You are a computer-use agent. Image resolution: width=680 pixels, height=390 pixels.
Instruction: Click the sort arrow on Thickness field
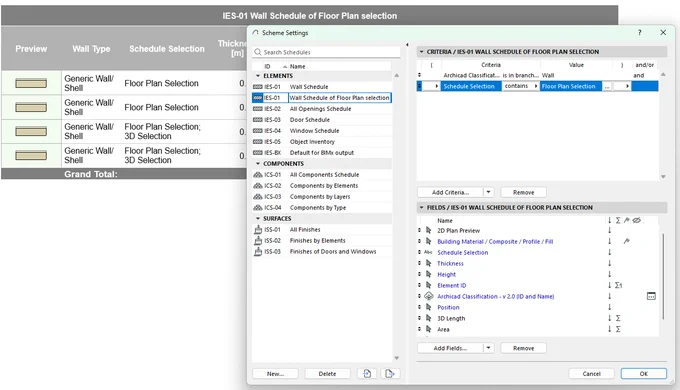tap(609, 263)
